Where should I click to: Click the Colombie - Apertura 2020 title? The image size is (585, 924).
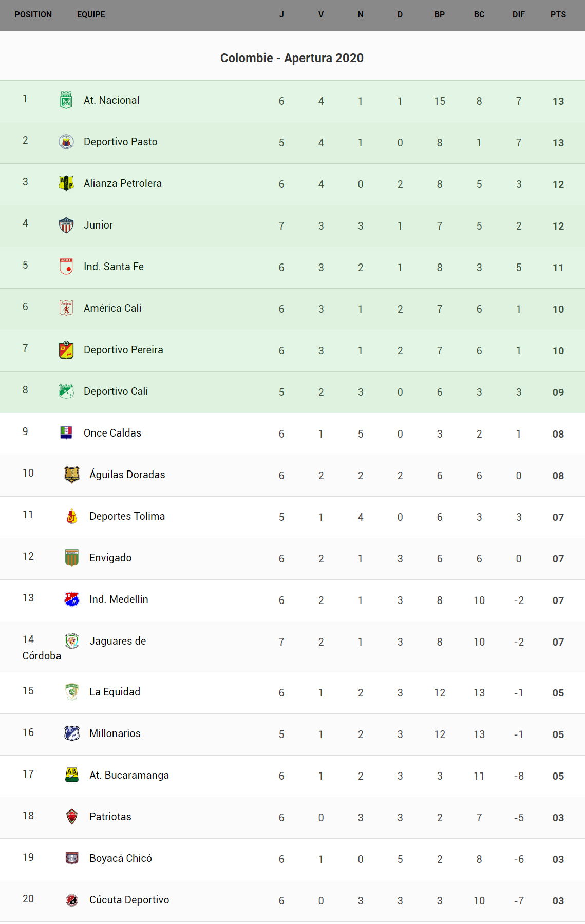point(292,58)
